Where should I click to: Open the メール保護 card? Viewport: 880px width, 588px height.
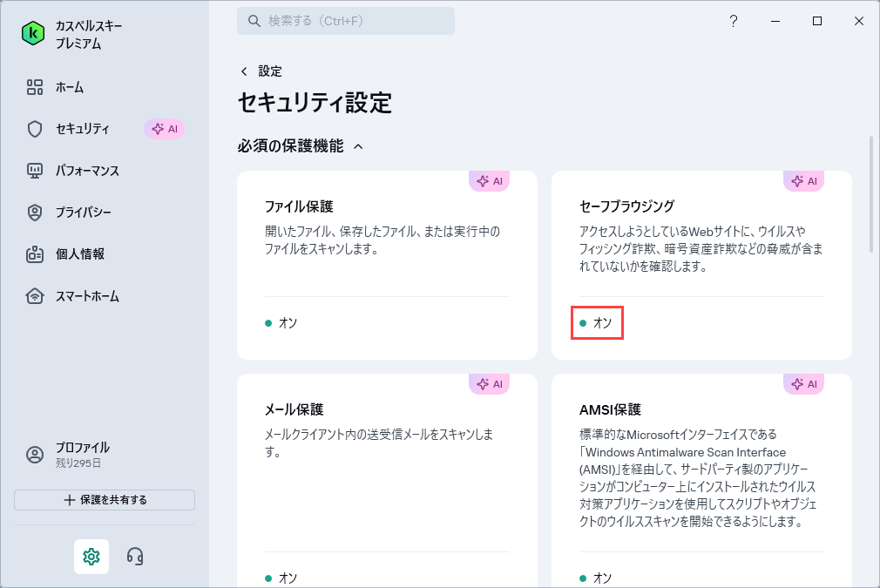point(387,481)
